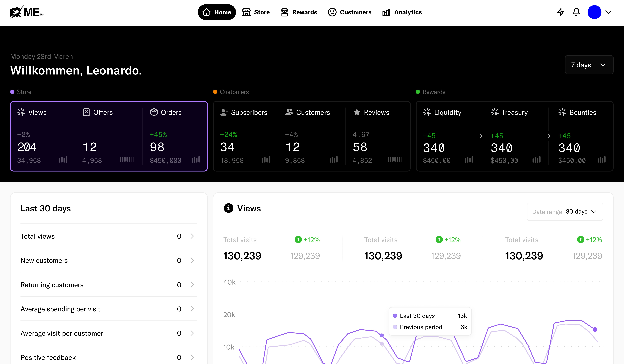Click the Liquidity sparkle icon
Screen dimensions: 624x364
click(427, 112)
